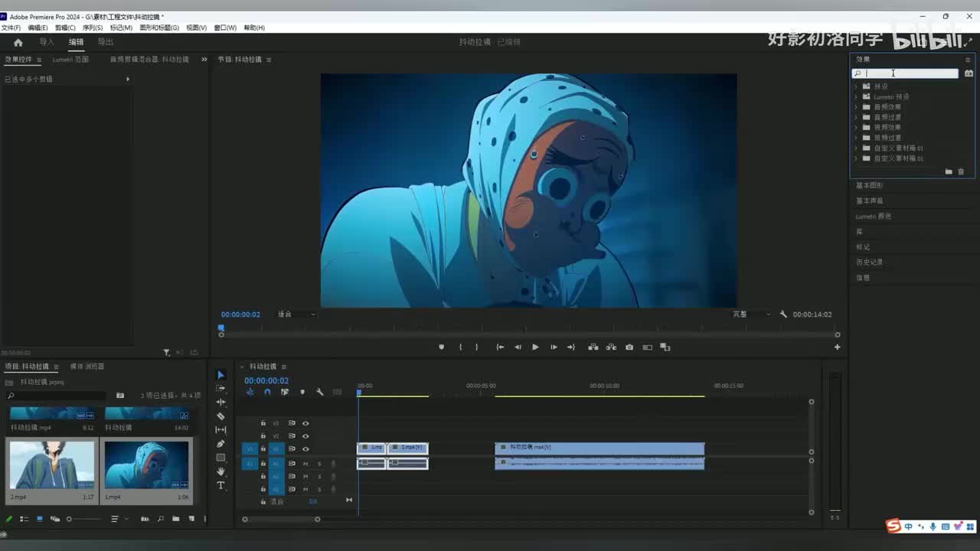980x551 pixels.
Task: Open the 序列(S) menu
Action: (x=93, y=28)
